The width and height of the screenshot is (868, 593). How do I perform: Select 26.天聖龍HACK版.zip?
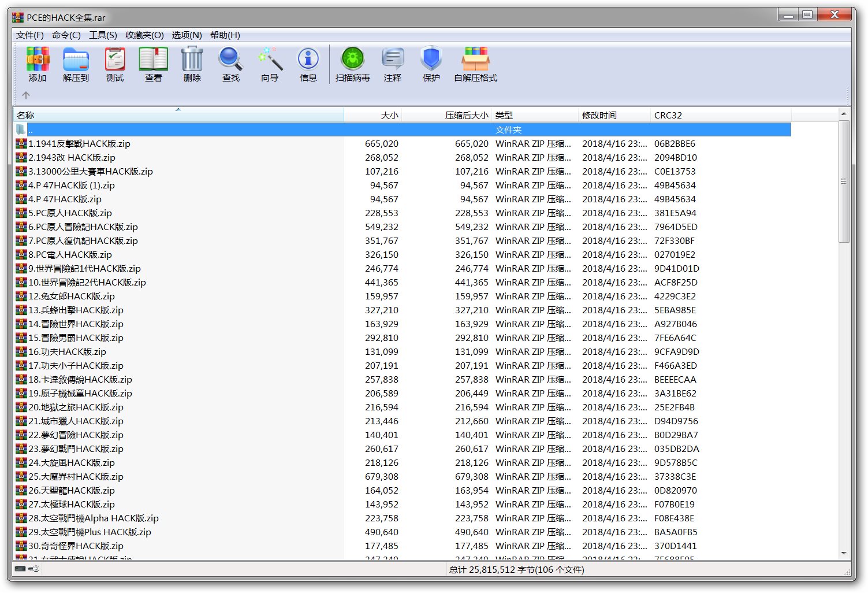point(72,490)
